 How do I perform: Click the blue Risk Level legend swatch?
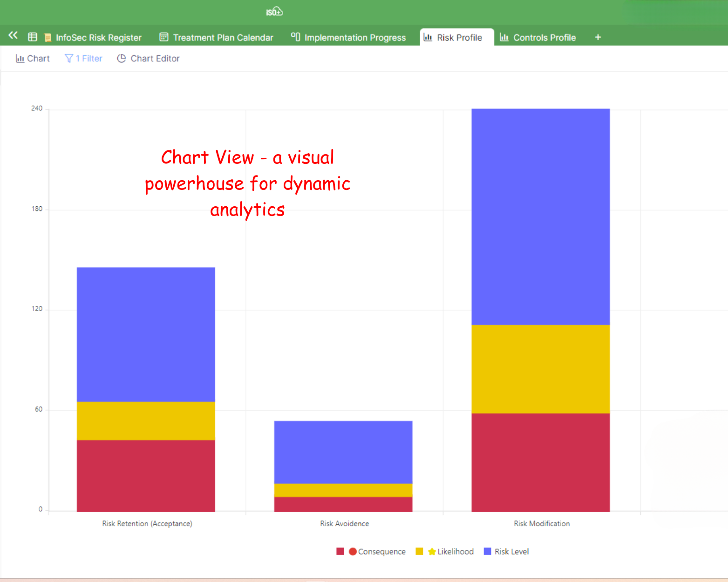coord(488,552)
